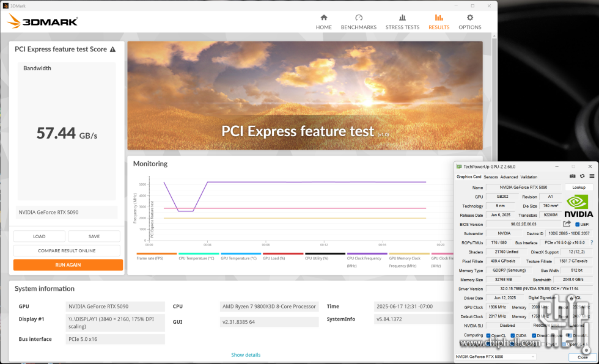Click the Bus Interface question mark icon

[x=592, y=242]
